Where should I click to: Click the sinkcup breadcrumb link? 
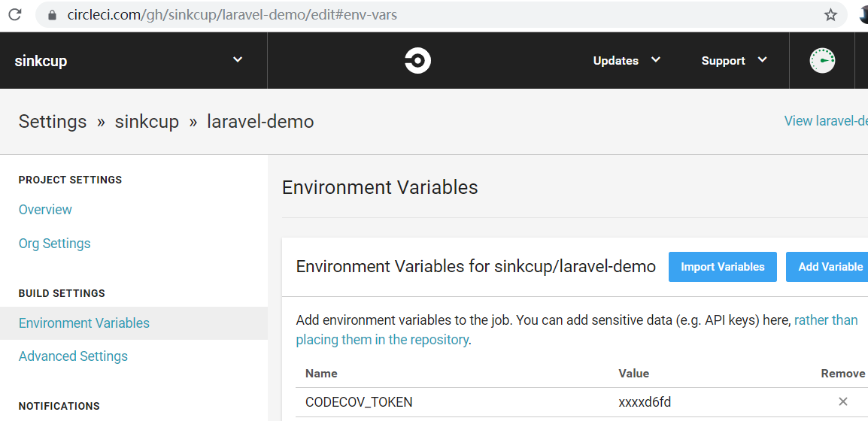[147, 122]
